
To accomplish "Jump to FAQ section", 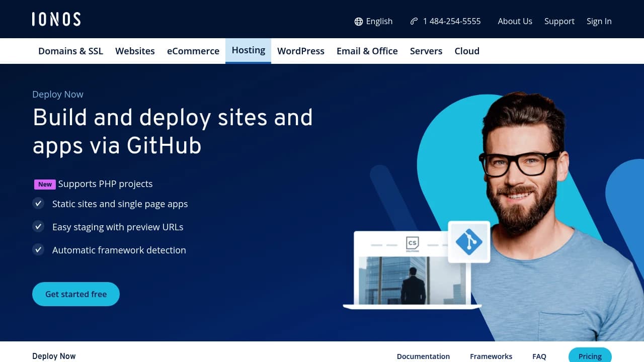I will (539, 356).
